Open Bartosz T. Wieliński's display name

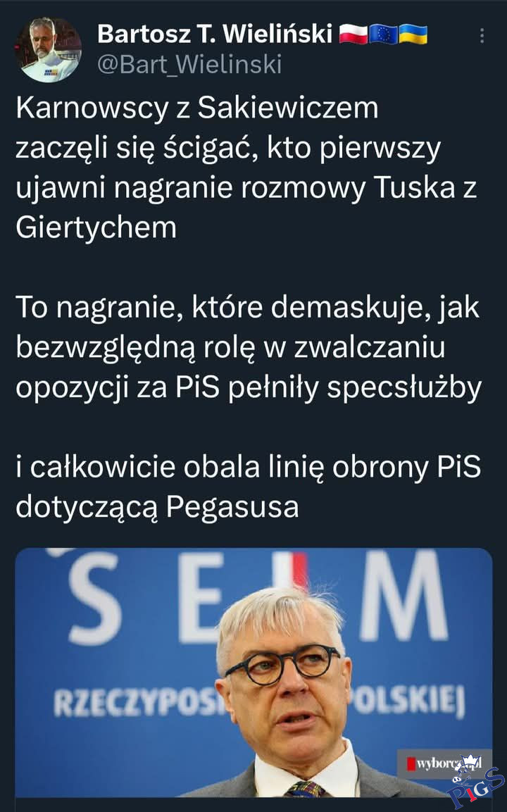tap(214, 35)
